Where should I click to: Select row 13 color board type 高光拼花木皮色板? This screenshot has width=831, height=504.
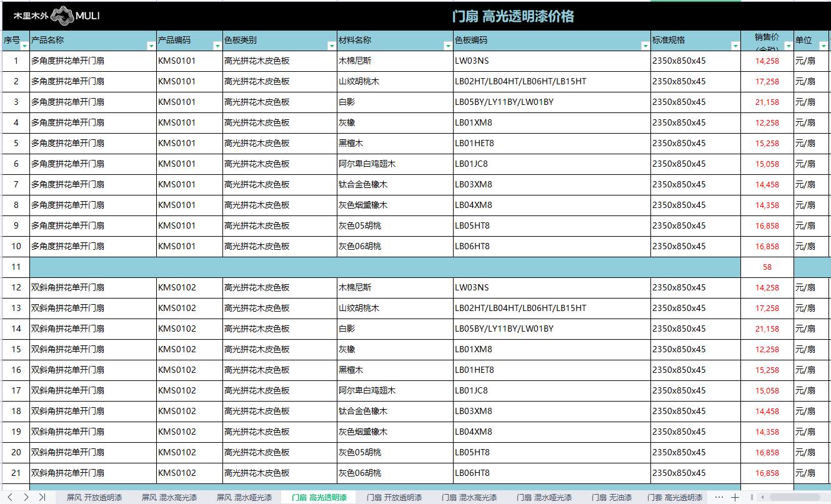[x=280, y=309]
